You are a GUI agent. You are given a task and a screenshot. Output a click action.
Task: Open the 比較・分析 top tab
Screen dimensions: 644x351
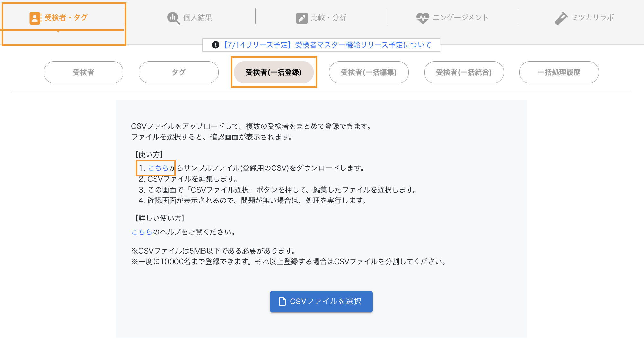pyautogui.click(x=328, y=18)
